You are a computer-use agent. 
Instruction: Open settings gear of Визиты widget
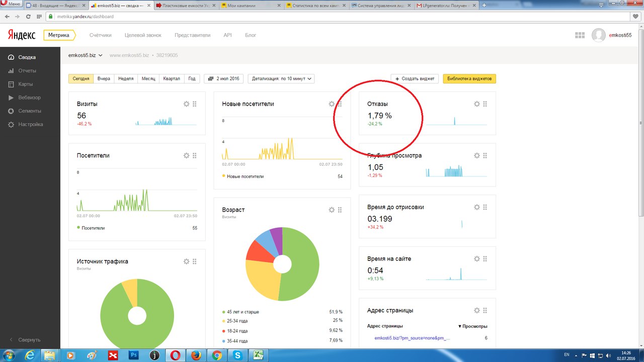point(187,104)
